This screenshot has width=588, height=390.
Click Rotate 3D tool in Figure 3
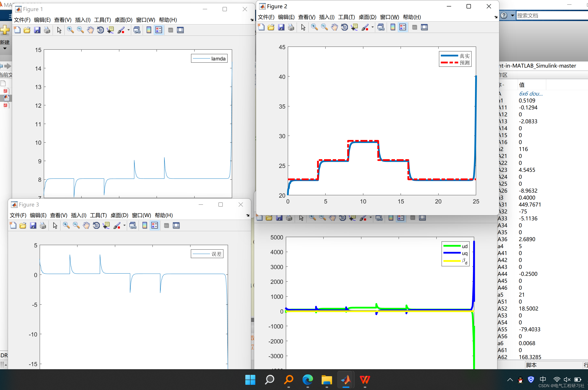point(96,226)
